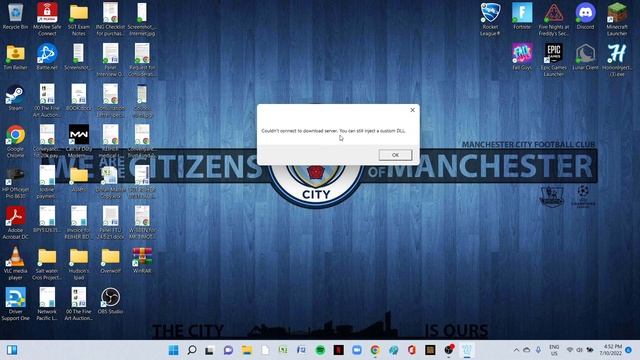Select the Google Chrome desktop shortcut

(16, 141)
